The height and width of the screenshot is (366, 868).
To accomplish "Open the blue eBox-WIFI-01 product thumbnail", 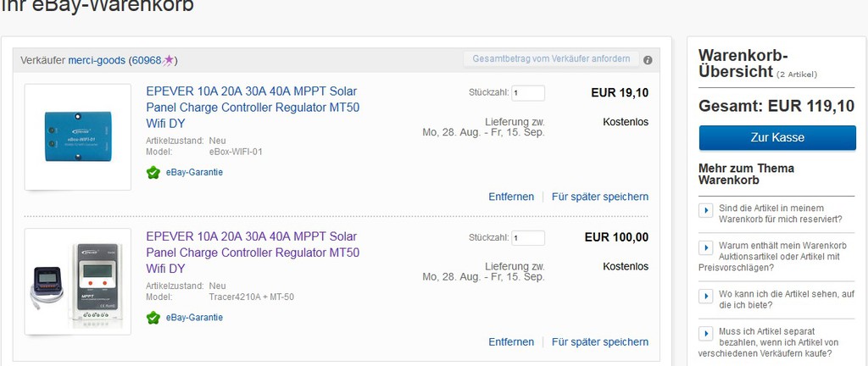I will click(x=78, y=137).
